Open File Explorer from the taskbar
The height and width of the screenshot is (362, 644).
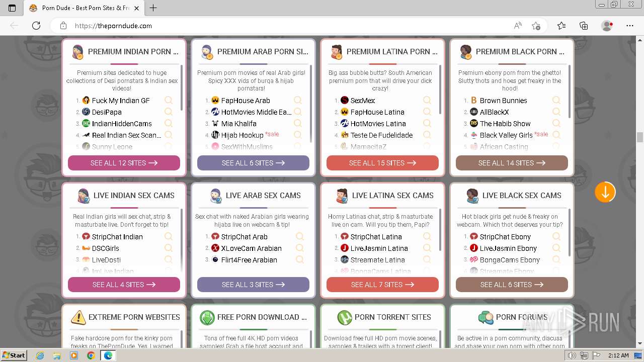pyautogui.click(x=57, y=355)
